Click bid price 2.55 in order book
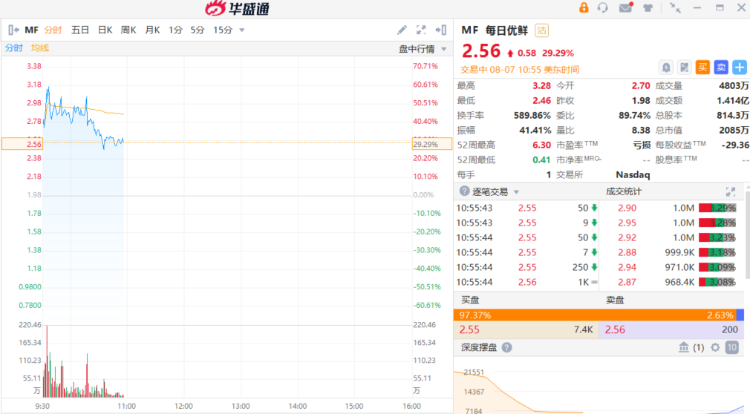Screen dimensions: 750x414 pos(469,329)
